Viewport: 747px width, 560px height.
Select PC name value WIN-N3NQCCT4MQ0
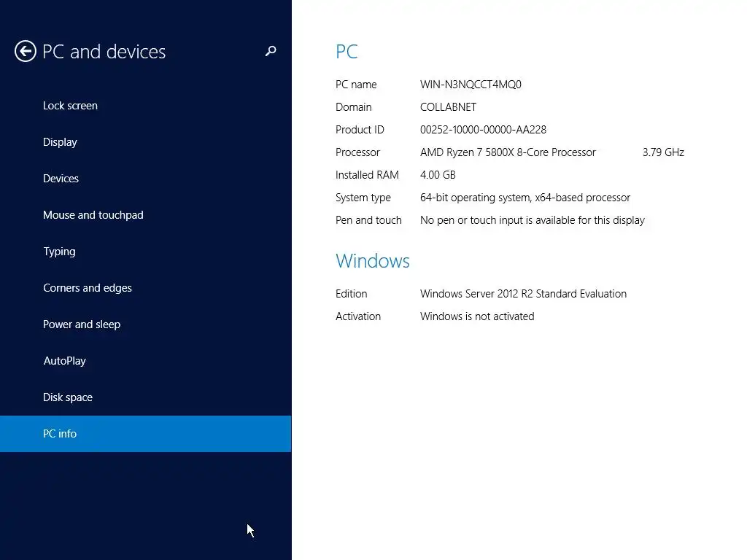coord(471,85)
